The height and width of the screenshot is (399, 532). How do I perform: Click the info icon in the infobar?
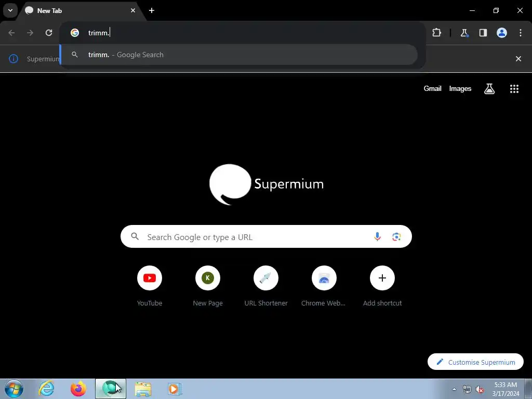pyautogui.click(x=13, y=59)
